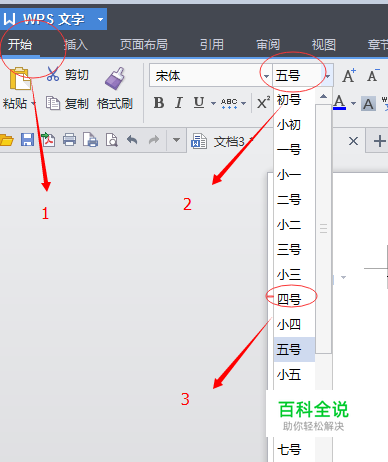Click the font size list scrollbar thumb

[x=323, y=229]
